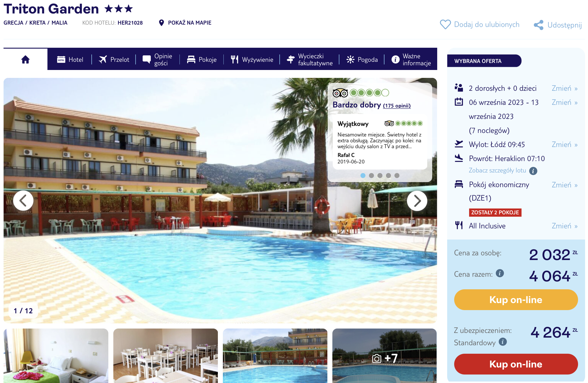Select the second review carousel dot
The width and height of the screenshot is (588, 383).
[x=371, y=175]
